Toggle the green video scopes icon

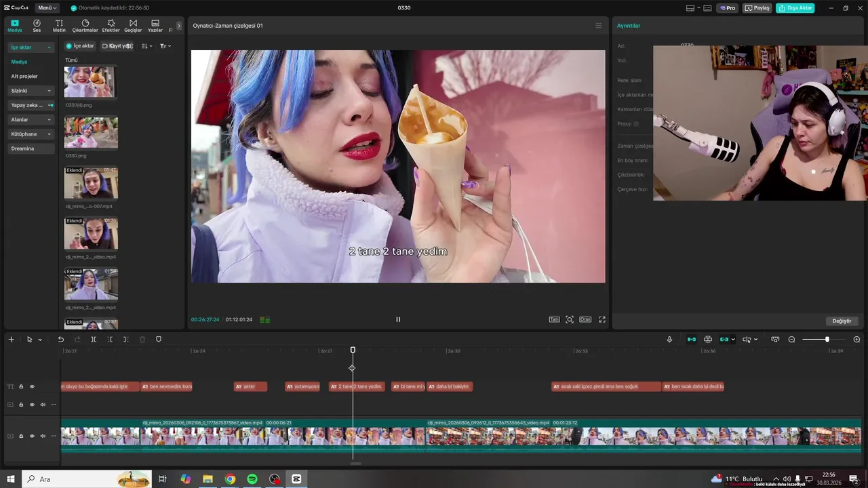coord(265,319)
